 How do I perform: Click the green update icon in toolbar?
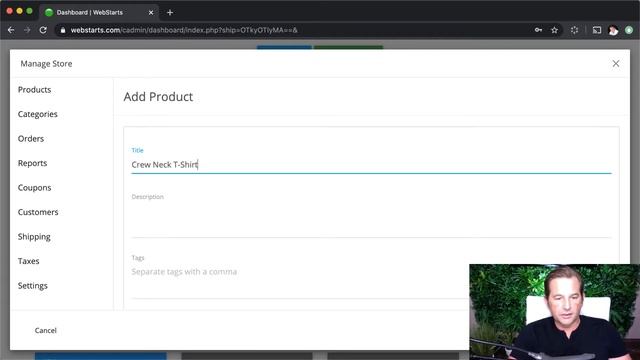(629, 30)
